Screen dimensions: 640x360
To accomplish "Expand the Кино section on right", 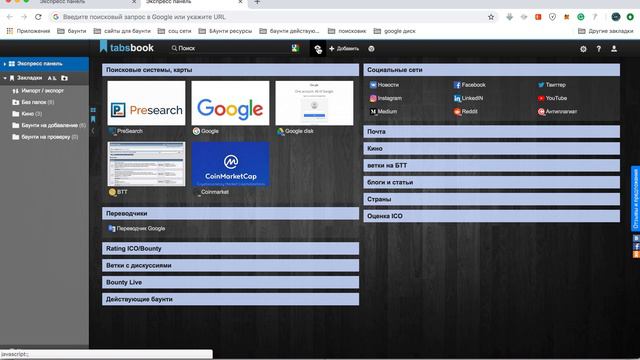I will 491,149.
